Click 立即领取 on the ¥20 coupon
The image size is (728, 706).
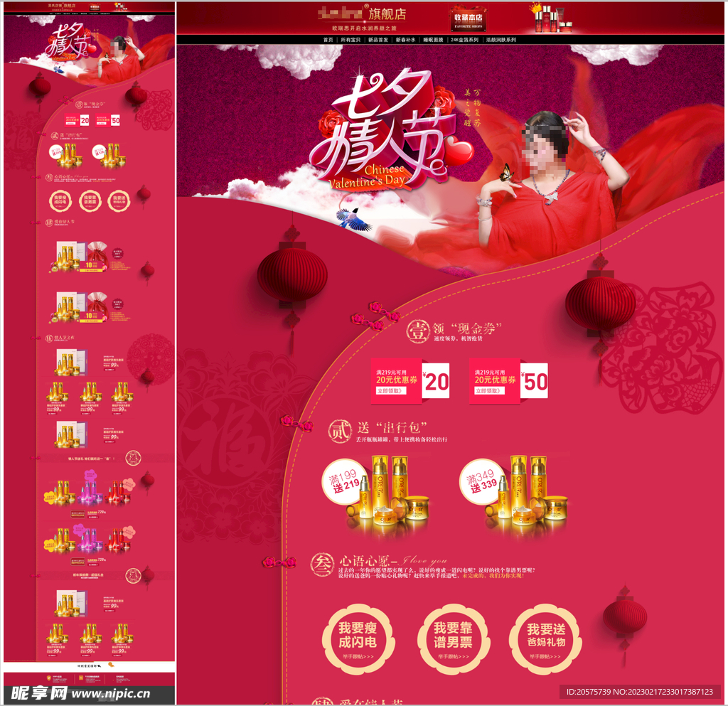391,391
